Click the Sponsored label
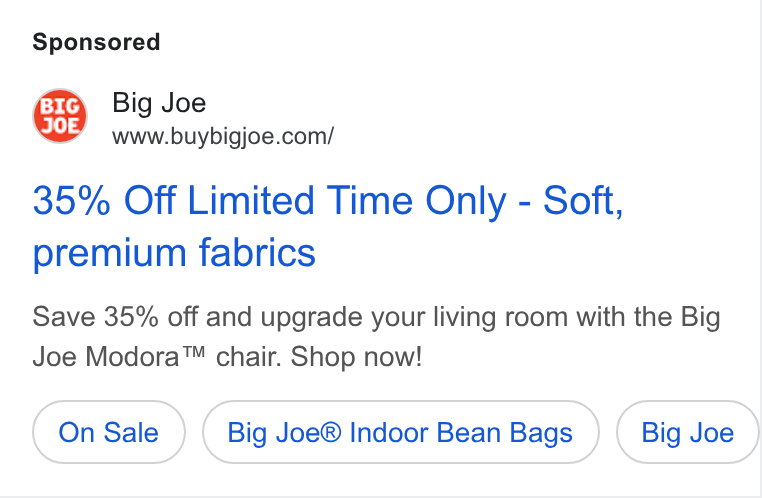Viewport: 762px width, 498px height. coord(96,42)
